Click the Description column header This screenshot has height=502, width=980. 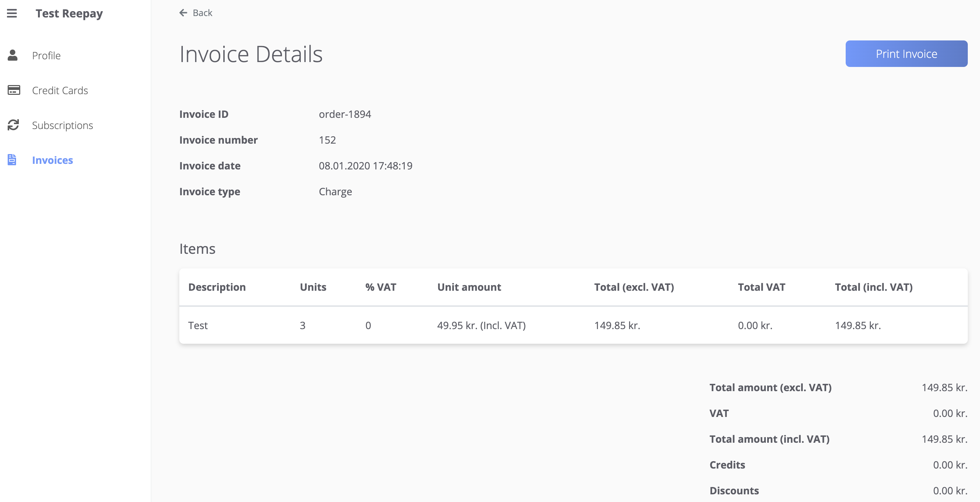217,287
